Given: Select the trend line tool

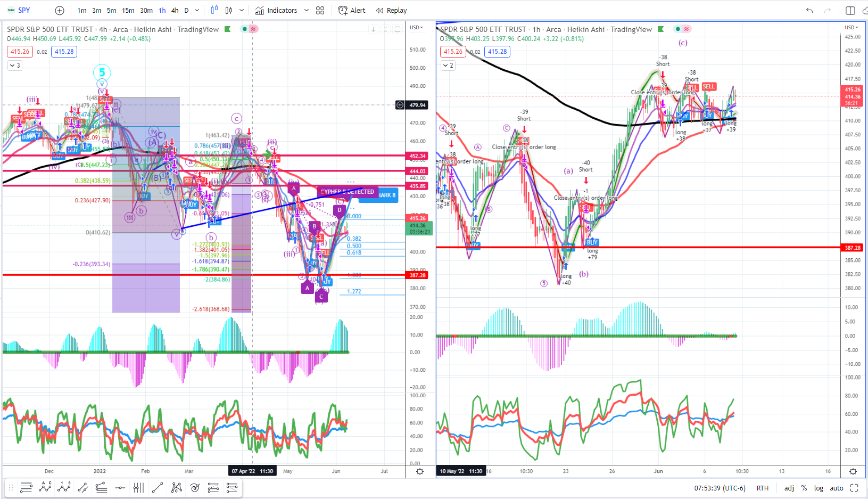Looking at the screenshot, I should pyautogui.click(x=158, y=487).
